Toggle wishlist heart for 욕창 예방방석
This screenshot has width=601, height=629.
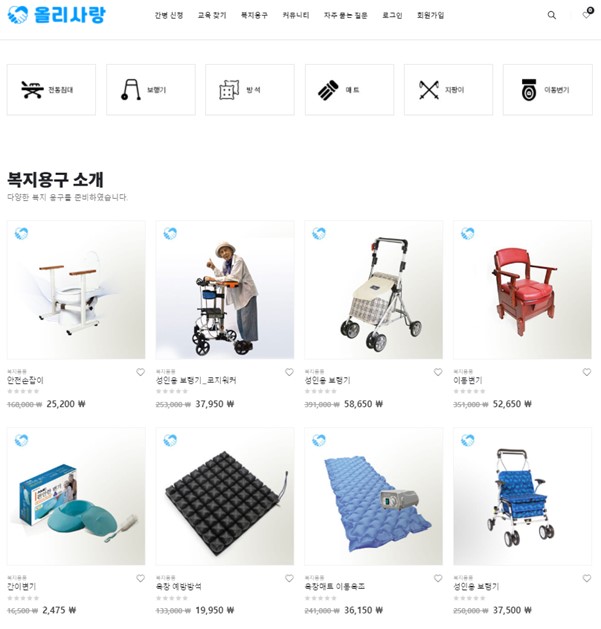click(289, 578)
